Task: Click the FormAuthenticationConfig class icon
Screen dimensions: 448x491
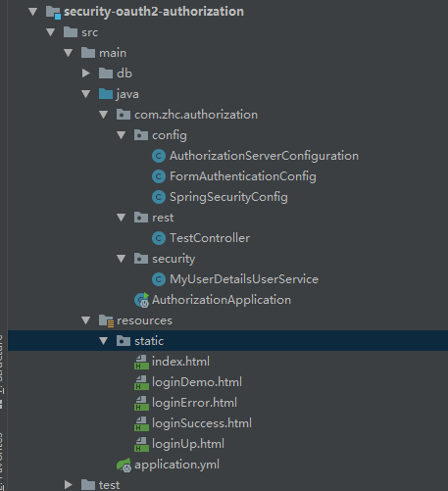Action: [159, 176]
